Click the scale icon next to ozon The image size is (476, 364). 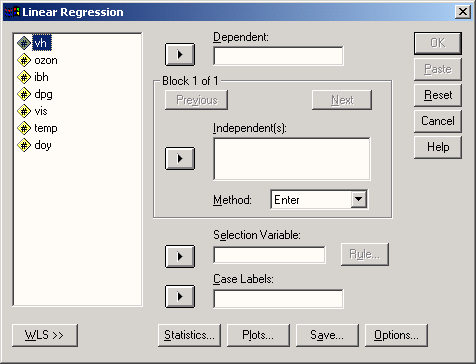24,60
